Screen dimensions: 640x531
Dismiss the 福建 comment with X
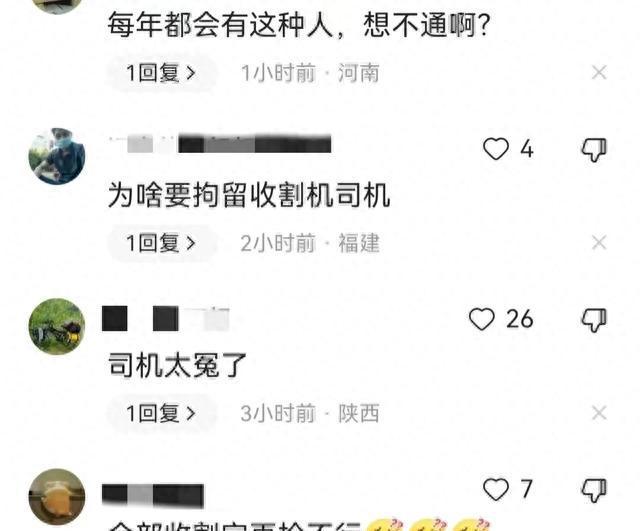click(x=599, y=243)
